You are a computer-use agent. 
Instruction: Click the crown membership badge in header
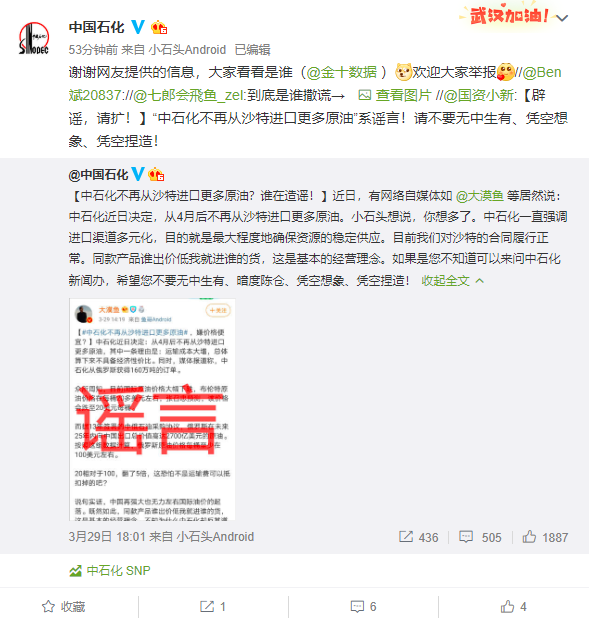[159, 27]
